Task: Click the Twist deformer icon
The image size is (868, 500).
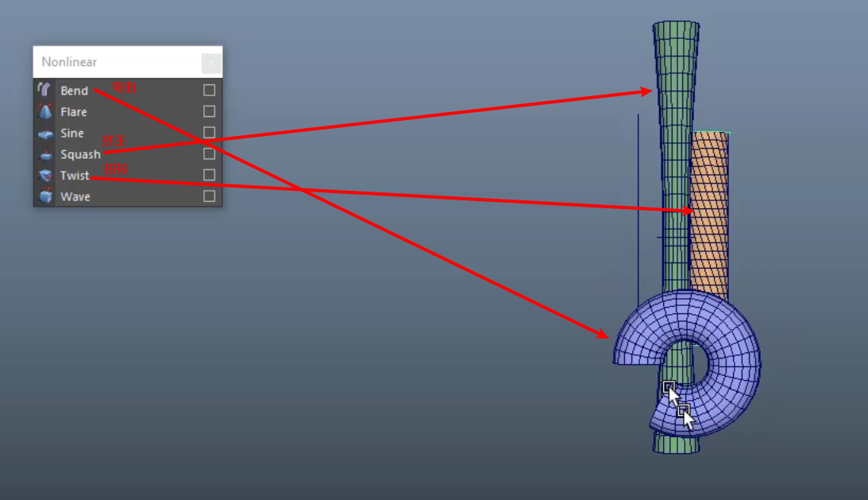Action: tap(44, 175)
